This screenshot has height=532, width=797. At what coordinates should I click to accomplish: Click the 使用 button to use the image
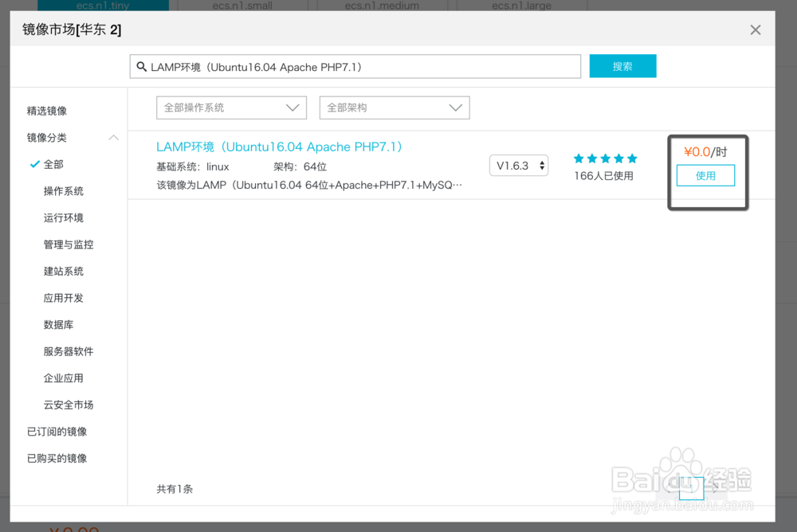pos(705,175)
